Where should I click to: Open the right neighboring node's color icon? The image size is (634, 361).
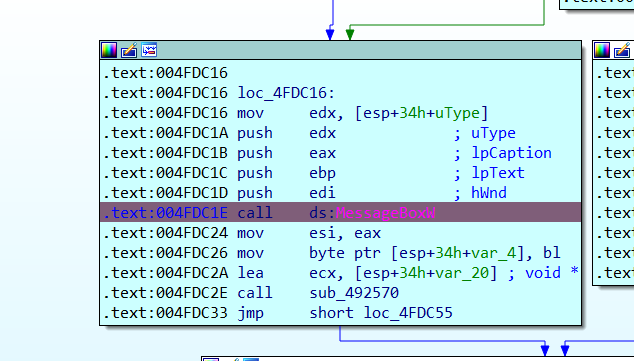pos(602,50)
